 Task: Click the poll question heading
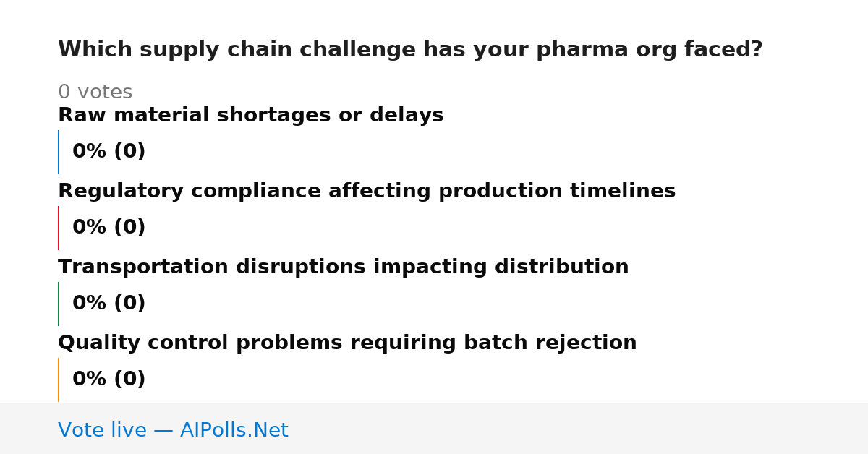click(410, 50)
